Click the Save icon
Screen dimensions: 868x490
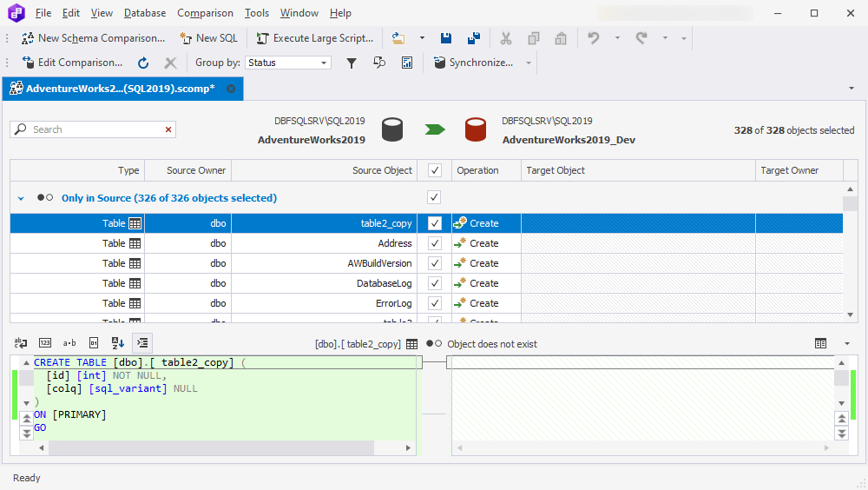tap(445, 38)
